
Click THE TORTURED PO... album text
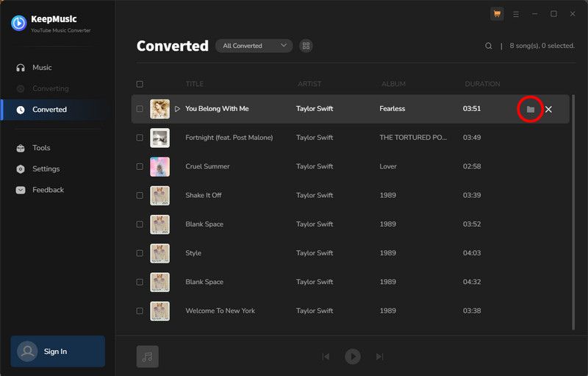[x=413, y=138]
